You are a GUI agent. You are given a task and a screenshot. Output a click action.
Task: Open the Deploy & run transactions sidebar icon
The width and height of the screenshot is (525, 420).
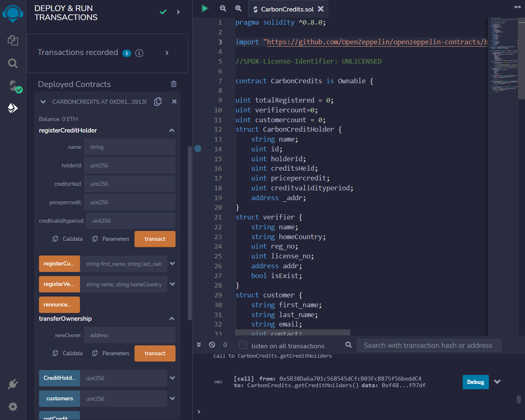point(13,108)
